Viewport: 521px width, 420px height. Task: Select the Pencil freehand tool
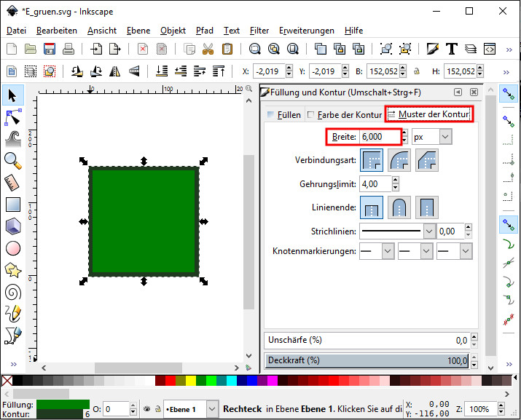[13, 314]
